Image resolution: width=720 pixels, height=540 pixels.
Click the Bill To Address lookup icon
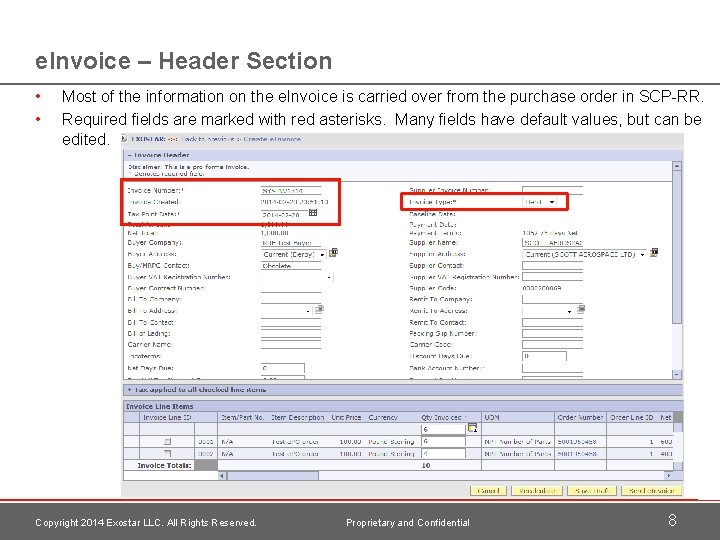[319, 309]
